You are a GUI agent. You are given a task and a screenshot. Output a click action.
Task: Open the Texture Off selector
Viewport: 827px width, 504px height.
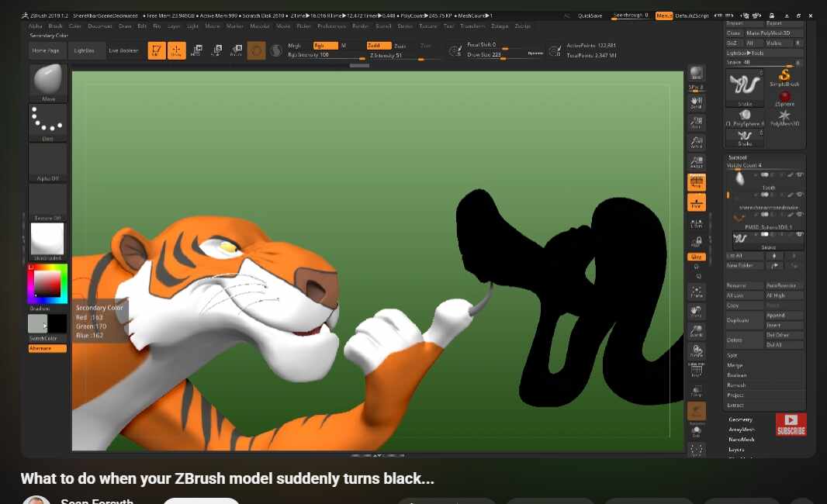48,202
